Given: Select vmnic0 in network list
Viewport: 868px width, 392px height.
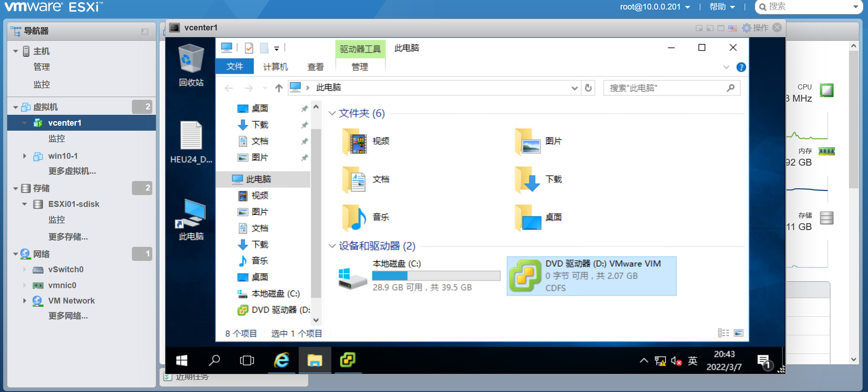Looking at the screenshot, I should pyautogui.click(x=62, y=285).
